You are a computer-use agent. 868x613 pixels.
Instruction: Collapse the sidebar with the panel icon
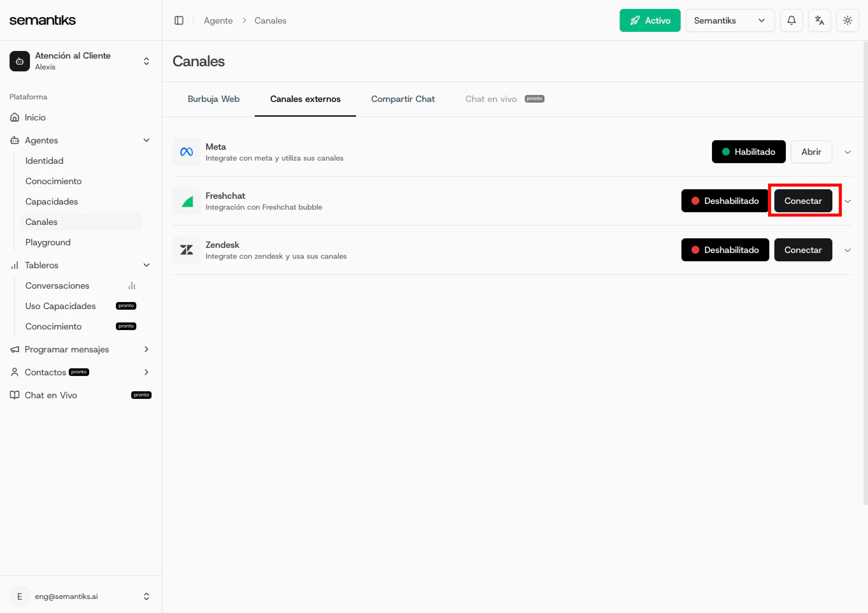tap(179, 20)
